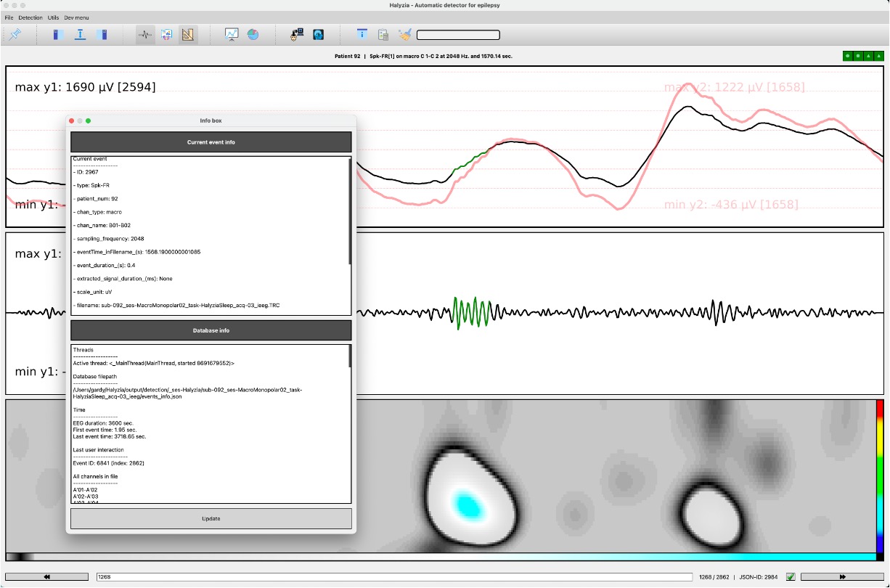890x588 pixels.
Task: Click the blue info box toolbar icon
Action: coord(362,34)
